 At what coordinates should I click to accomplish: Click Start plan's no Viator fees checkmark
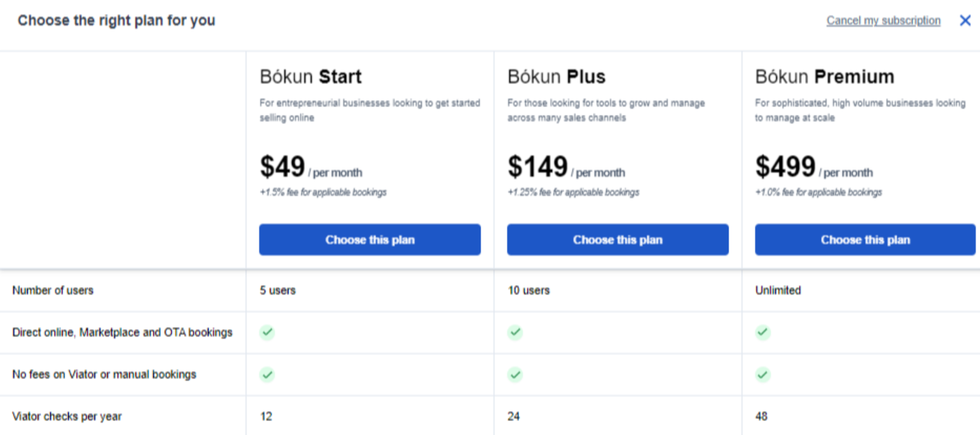click(x=267, y=375)
